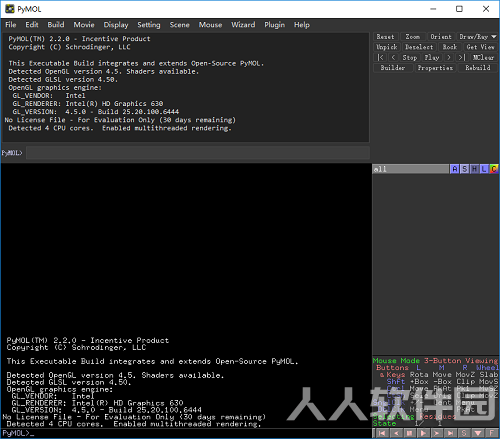Open the Plugin menu
This screenshot has width=500, height=439.
pyautogui.click(x=274, y=25)
